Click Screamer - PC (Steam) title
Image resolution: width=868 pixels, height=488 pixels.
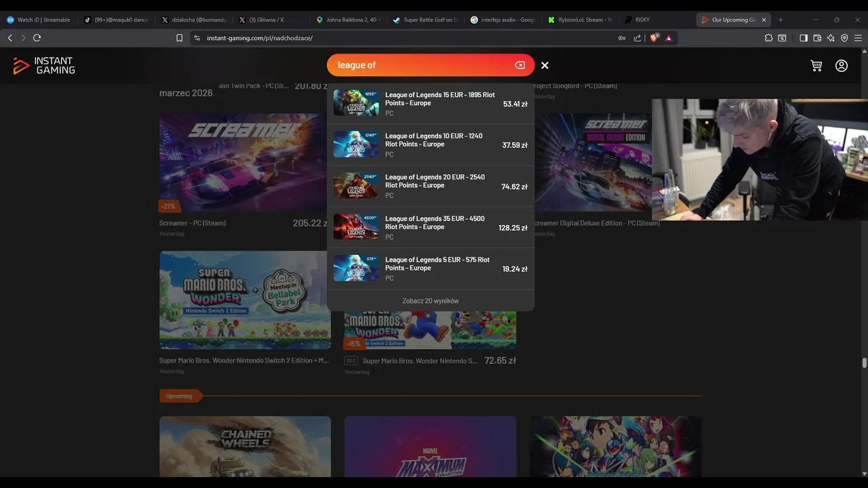pyautogui.click(x=193, y=223)
